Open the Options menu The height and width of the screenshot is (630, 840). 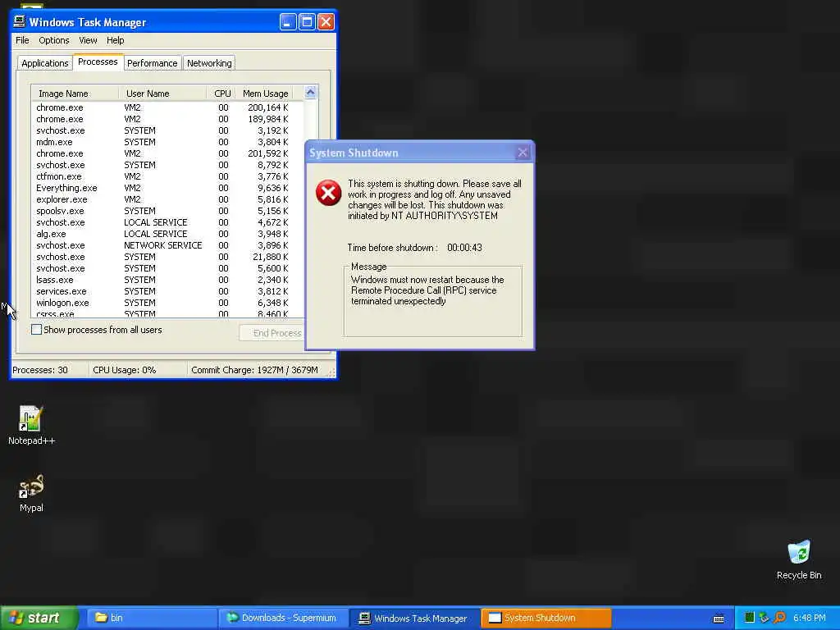[53, 40]
